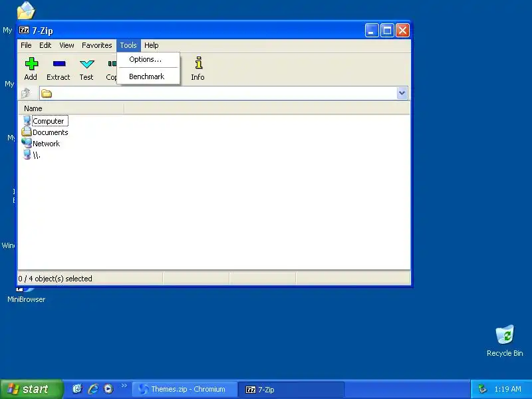Open the Favorites menu
Image resolution: width=532 pixels, height=399 pixels.
[96, 45]
